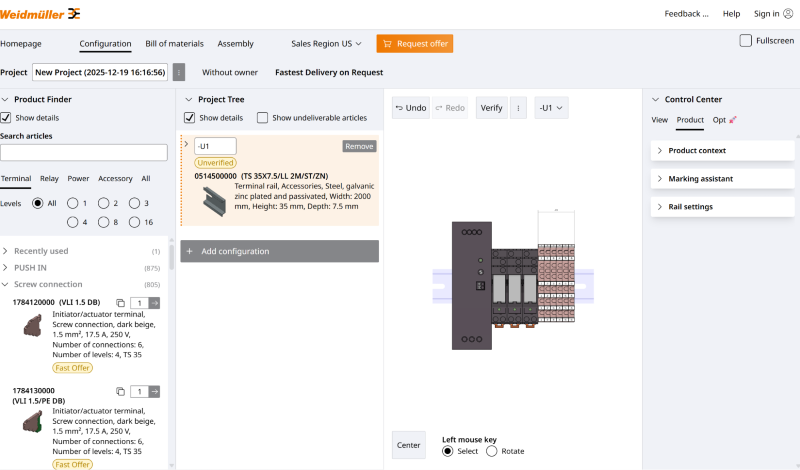Enable Show undeliverable articles
This screenshot has width=800, height=470.
[262, 118]
